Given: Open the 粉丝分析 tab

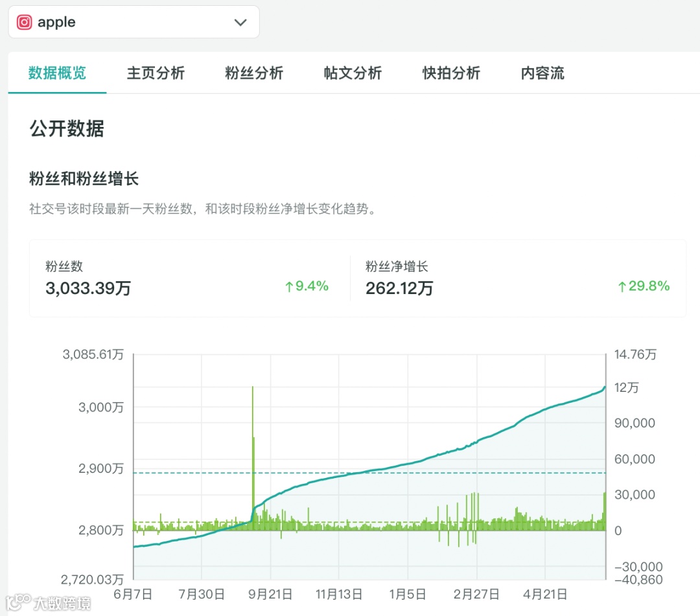Looking at the screenshot, I should 254,73.
